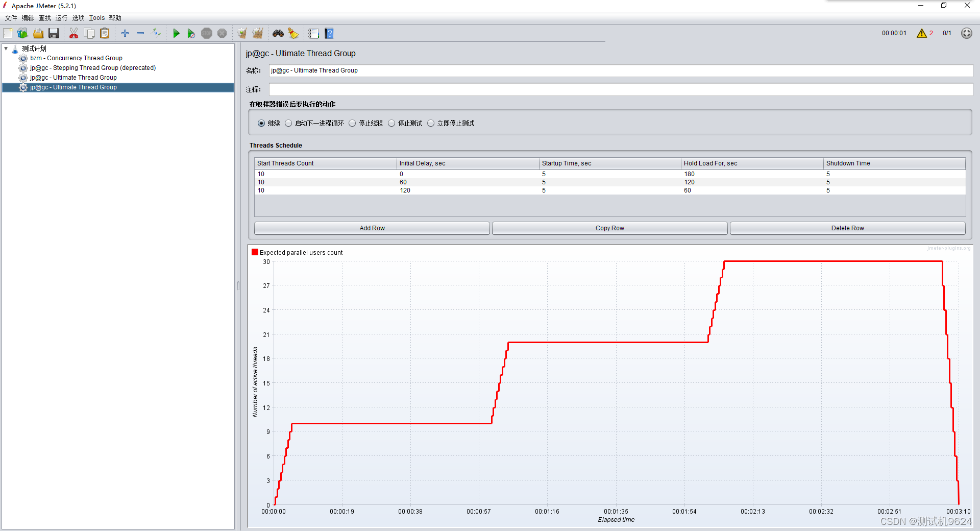
Task: Select jp@gc - Stepping Thread Group (deprecated)
Action: click(x=93, y=68)
